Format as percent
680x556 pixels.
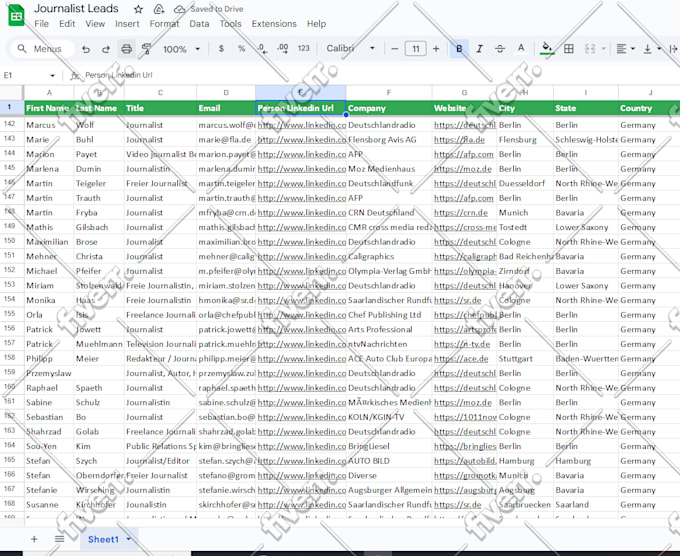pos(242,49)
